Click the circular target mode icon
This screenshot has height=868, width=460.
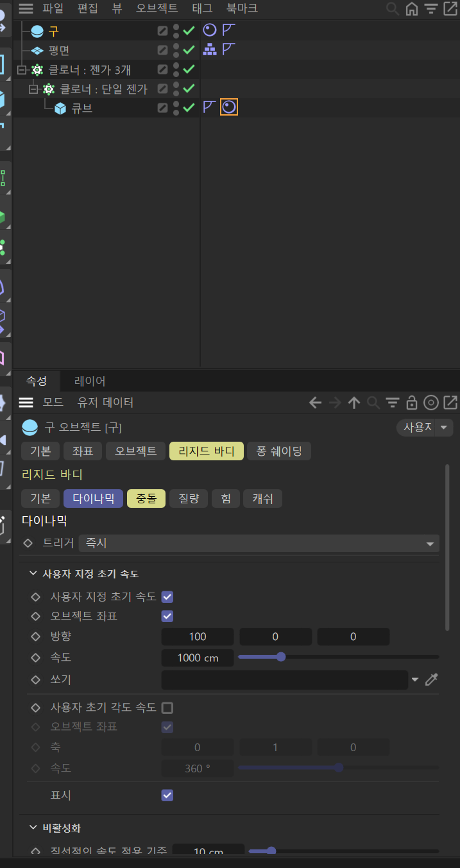tap(432, 403)
